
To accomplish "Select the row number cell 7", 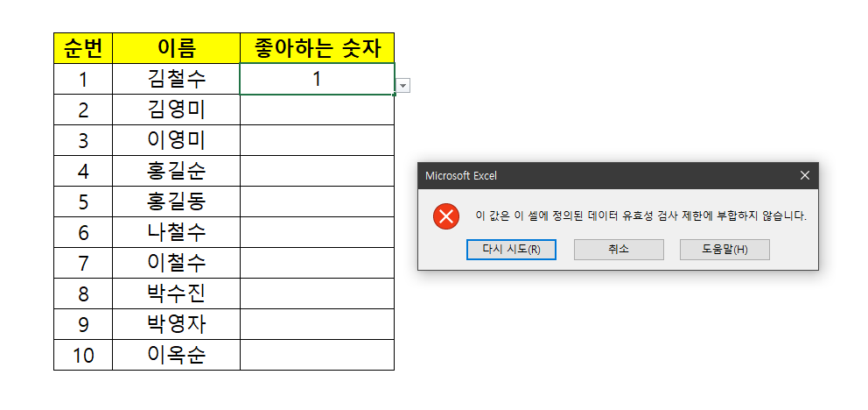I will 83,263.
